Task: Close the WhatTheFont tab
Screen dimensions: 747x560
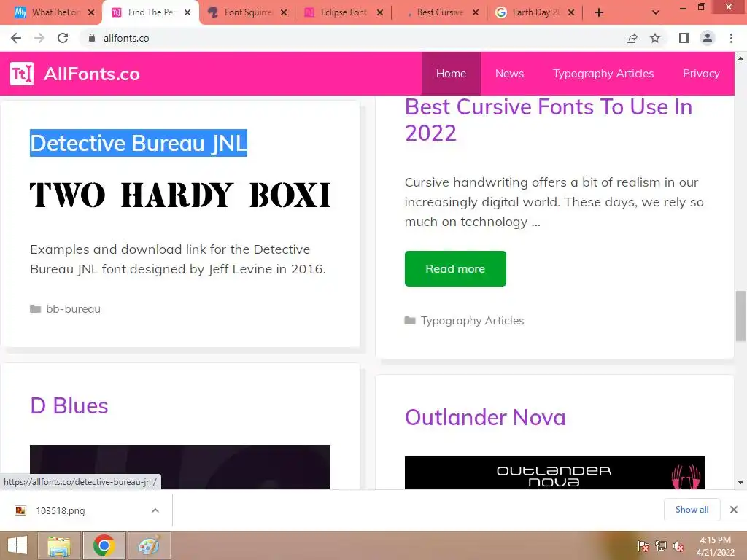Action: [91, 12]
